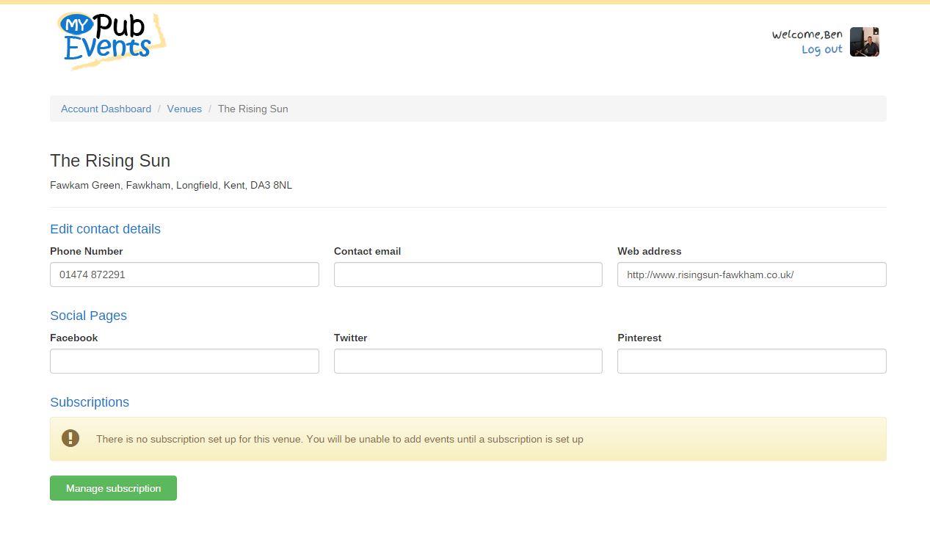Go to Account Dashboard breadcrumb
The image size is (930, 560).
pyautogui.click(x=106, y=109)
